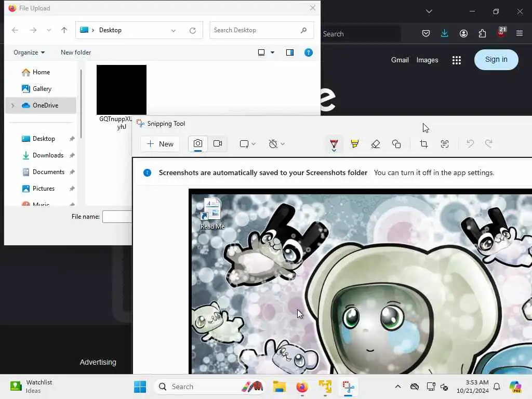Click the Search Desktop field
Viewport: 532px width, 399px height.
tap(262, 30)
